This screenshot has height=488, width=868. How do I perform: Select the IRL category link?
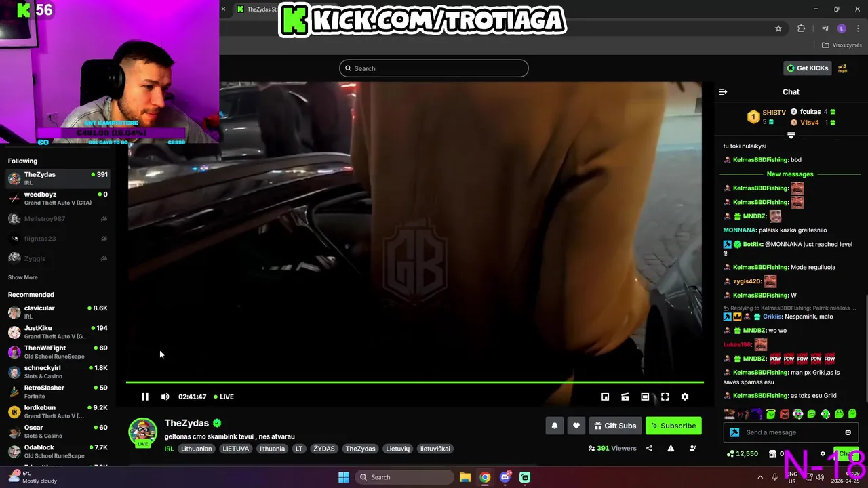[169, 449]
